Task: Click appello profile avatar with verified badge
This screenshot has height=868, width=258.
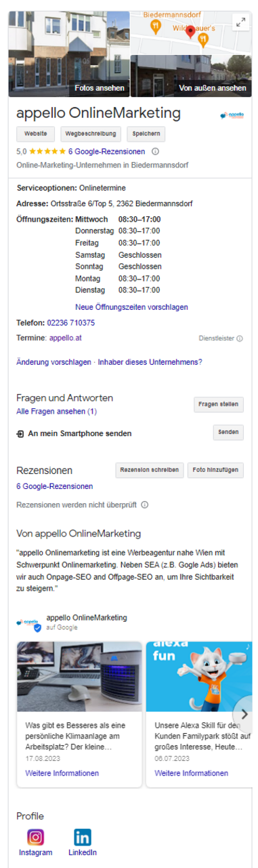Action: point(29,623)
